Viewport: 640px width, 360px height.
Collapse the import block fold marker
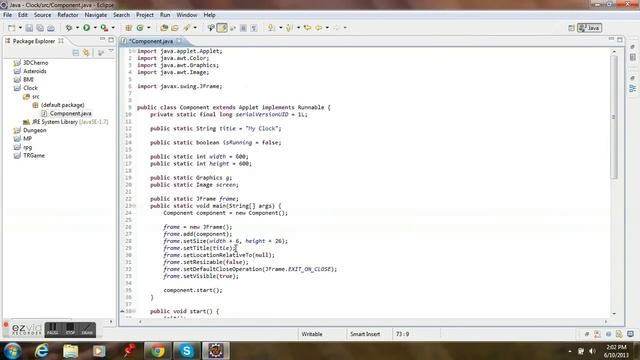[134, 51]
